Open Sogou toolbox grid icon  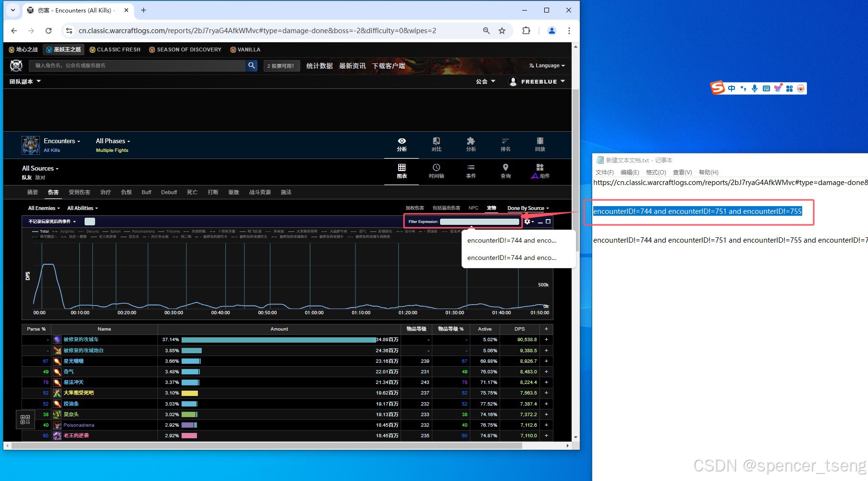tap(789, 88)
